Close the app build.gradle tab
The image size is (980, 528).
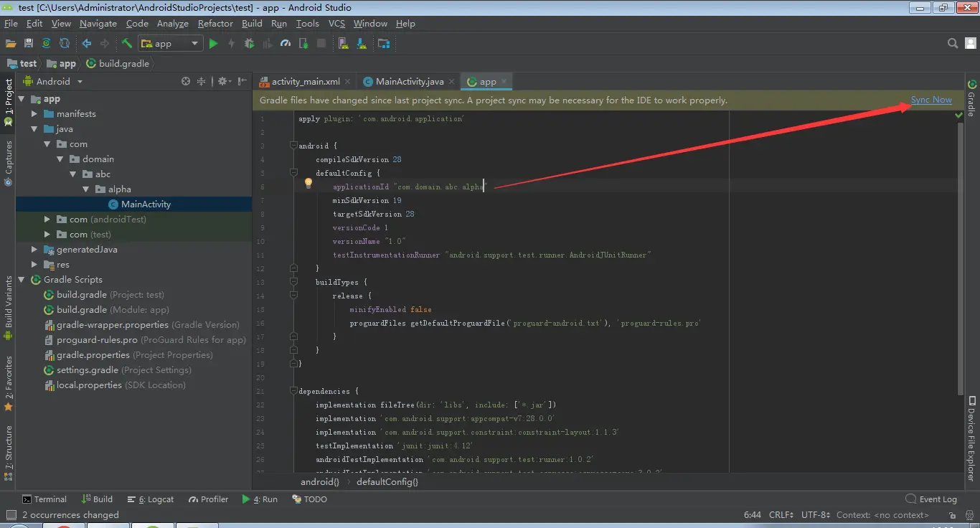point(504,82)
